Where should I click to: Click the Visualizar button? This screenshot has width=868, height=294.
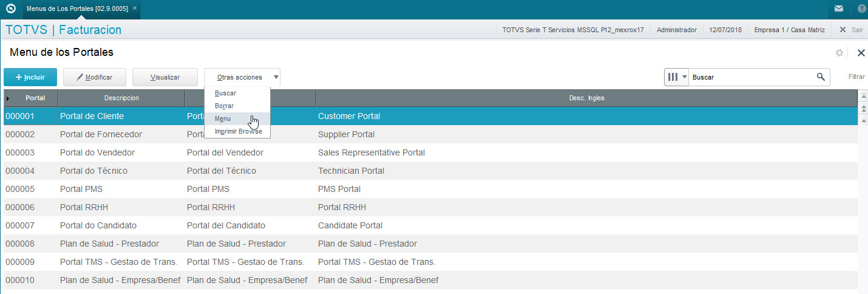click(x=165, y=77)
